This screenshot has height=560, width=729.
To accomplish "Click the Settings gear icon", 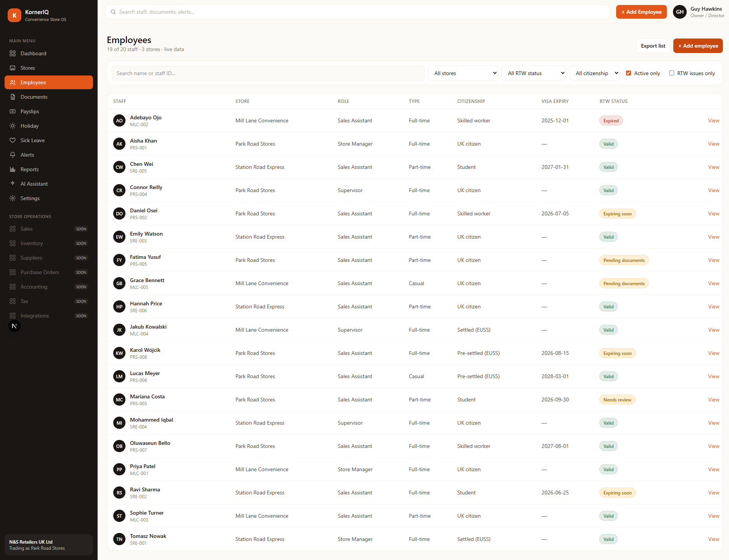I will [x=13, y=198].
